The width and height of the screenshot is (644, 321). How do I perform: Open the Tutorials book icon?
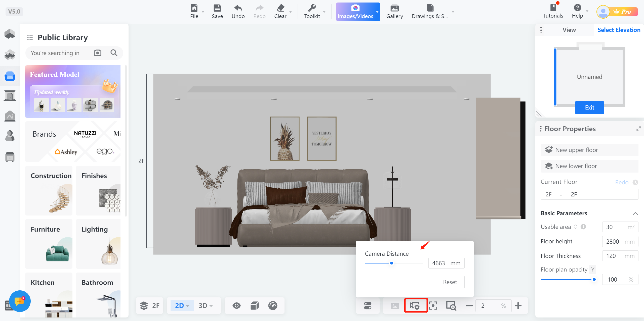tap(553, 8)
